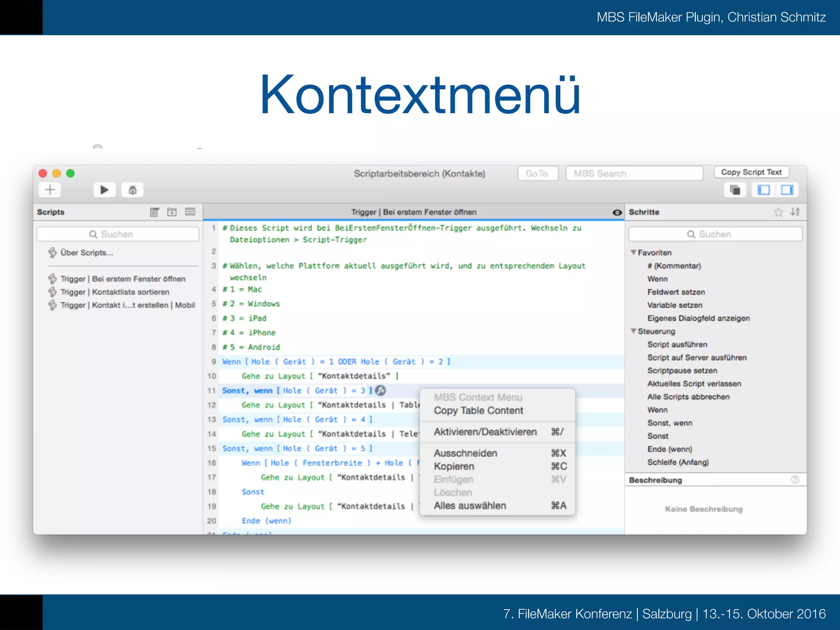The image size is (840, 630).
Task: Click the duplicate windows toolbar icon
Action: pyautogui.click(x=735, y=189)
